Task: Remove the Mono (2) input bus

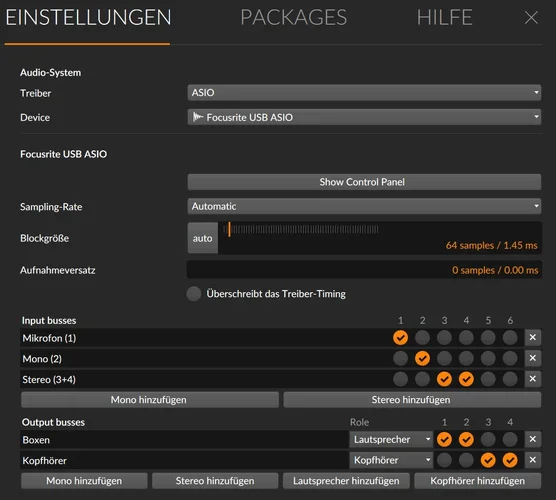Action: 533,358
